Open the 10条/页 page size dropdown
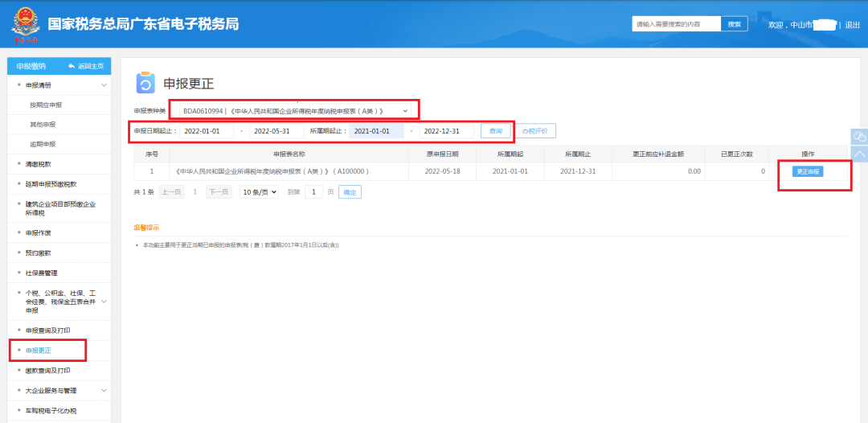Viewport: 868px width, 423px height. (259, 192)
